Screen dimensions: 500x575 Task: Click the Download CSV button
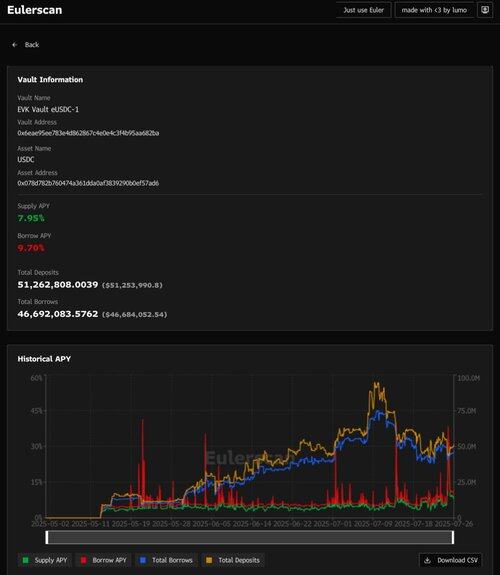tap(451, 560)
